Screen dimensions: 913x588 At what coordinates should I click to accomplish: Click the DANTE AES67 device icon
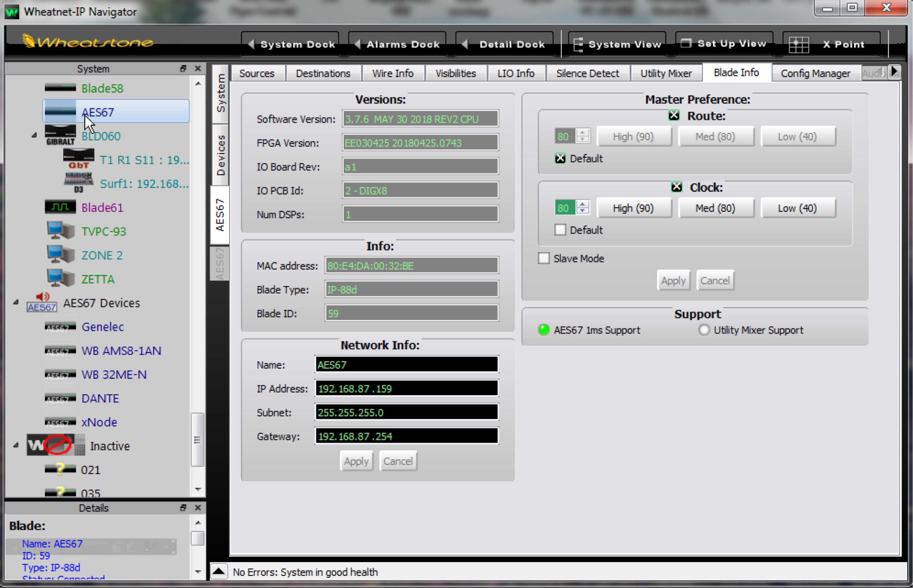pyautogui.click(x=60, y=398)
